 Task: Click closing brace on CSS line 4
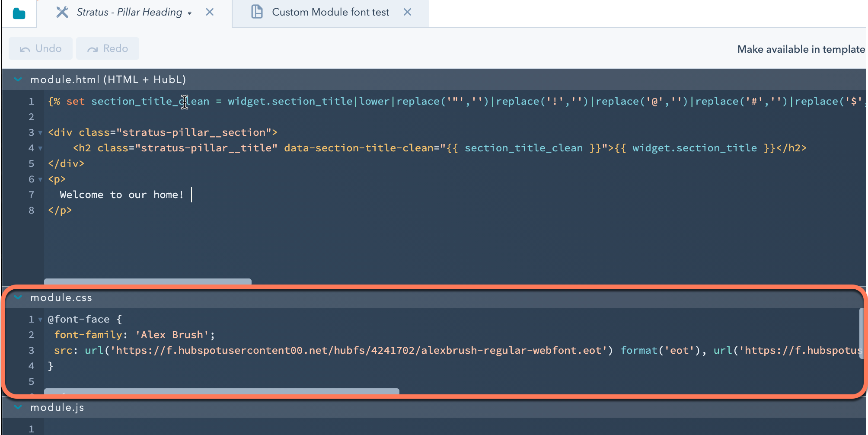click(x=51, y=366)
